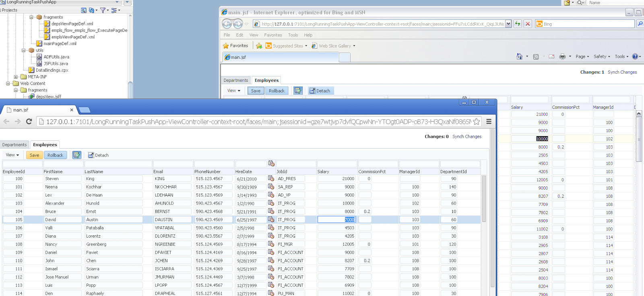The height and width of the screenshot is (296, 644).
Task: Click the IE Home icon
Action: coord(520,56)
